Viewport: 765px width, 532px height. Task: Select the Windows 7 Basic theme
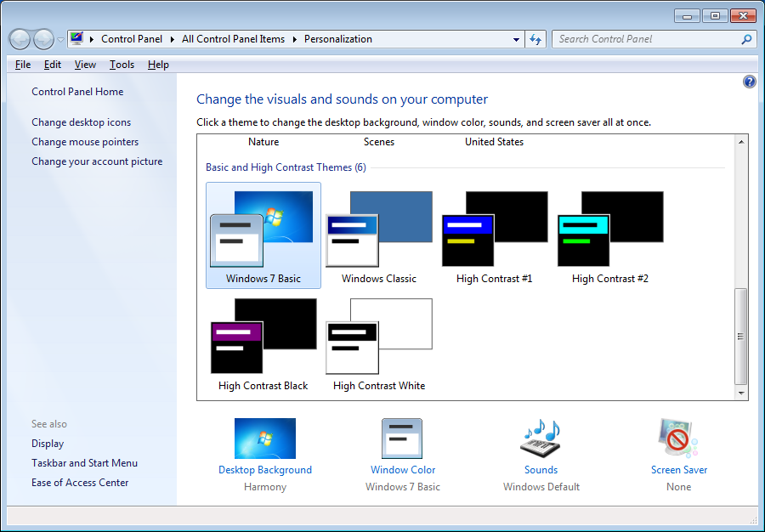263,235
